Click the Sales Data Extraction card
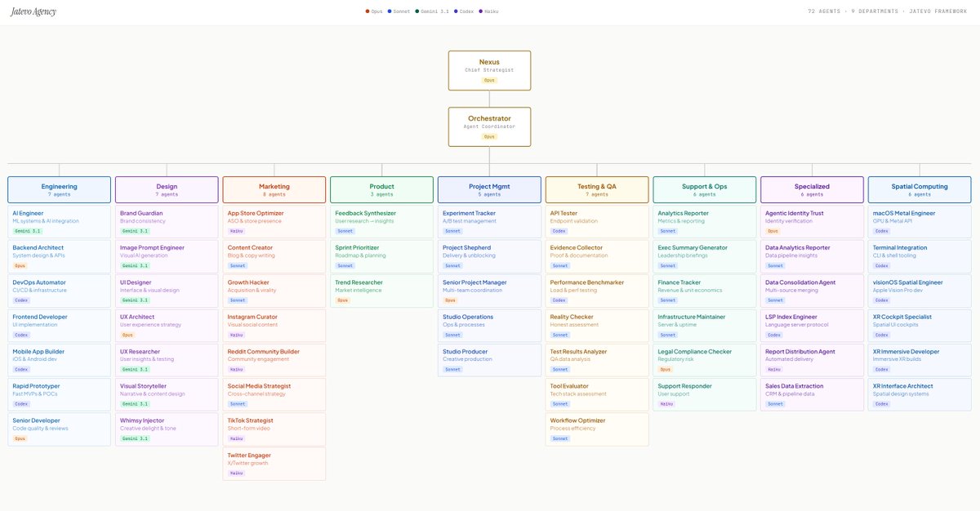The width and height of the screenshot is (980, 511). (812, 394)
